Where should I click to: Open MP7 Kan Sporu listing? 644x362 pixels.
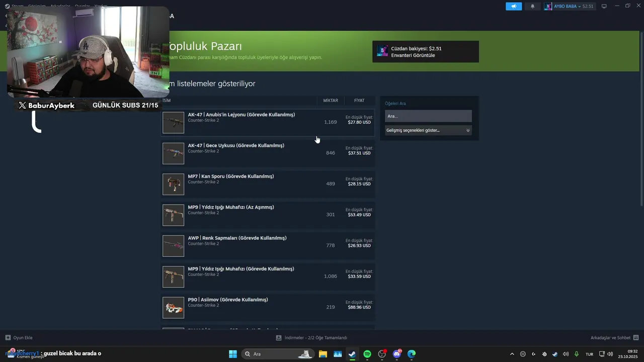(x=268, y=184)
